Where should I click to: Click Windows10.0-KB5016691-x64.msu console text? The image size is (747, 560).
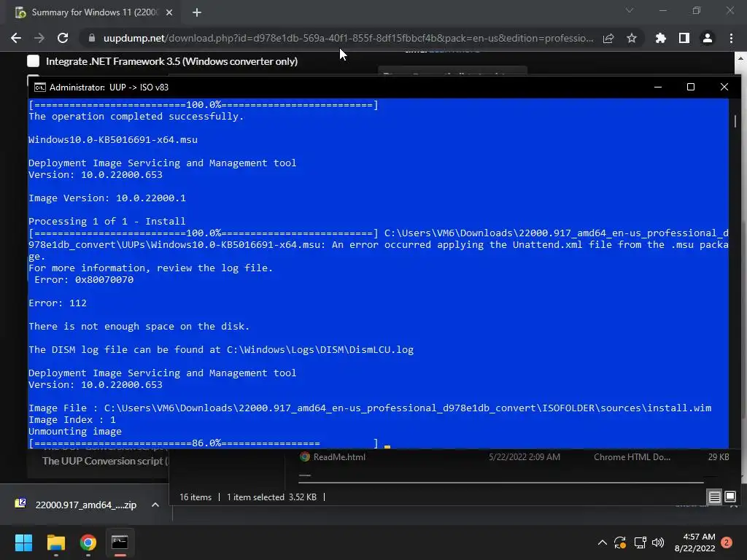tap(113, 139)
